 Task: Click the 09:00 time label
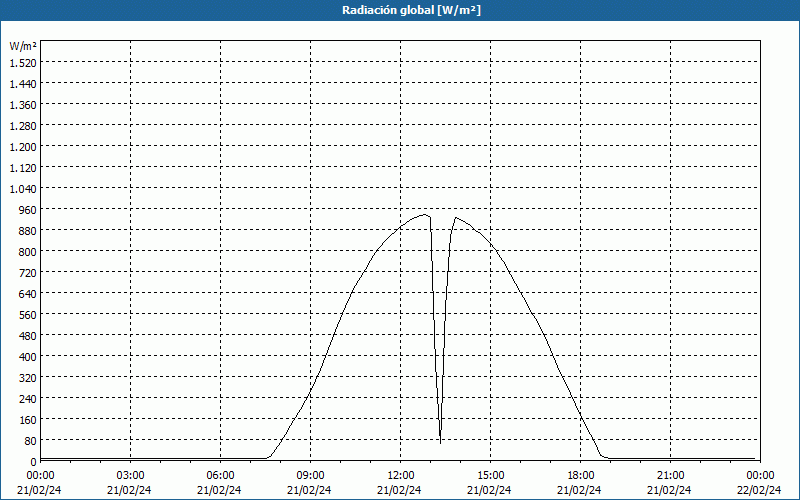pos(310,475)
